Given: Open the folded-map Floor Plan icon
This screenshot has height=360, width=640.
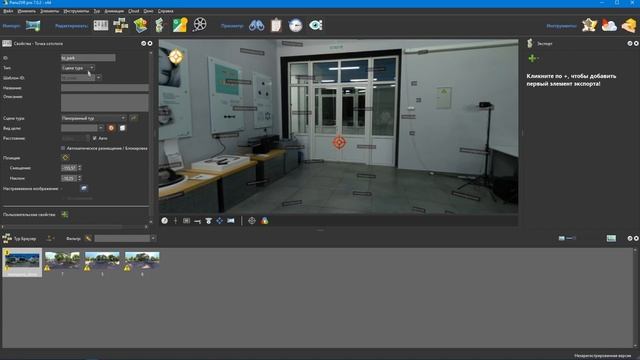Looking at the screenshot, I should tap(160, 25).
